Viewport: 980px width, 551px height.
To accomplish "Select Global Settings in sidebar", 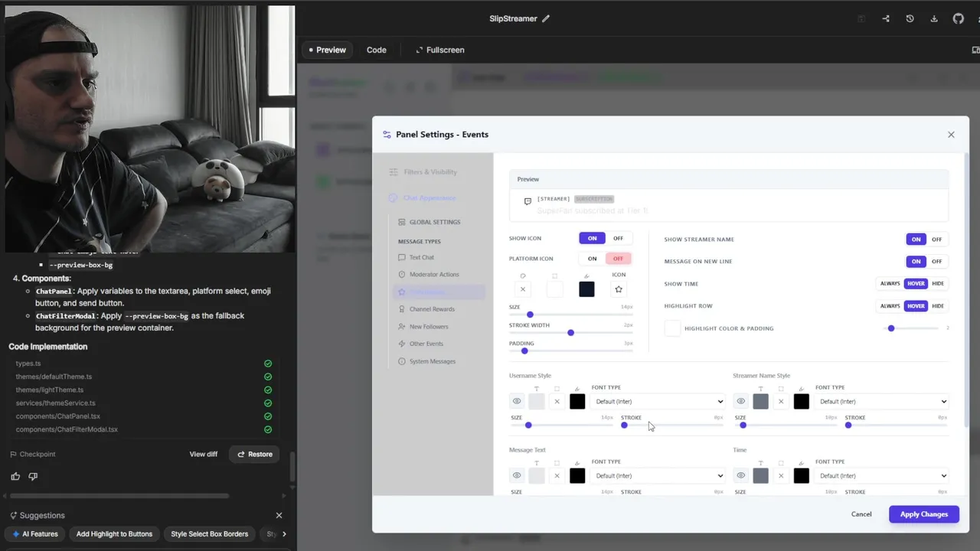I will [428, 222].
